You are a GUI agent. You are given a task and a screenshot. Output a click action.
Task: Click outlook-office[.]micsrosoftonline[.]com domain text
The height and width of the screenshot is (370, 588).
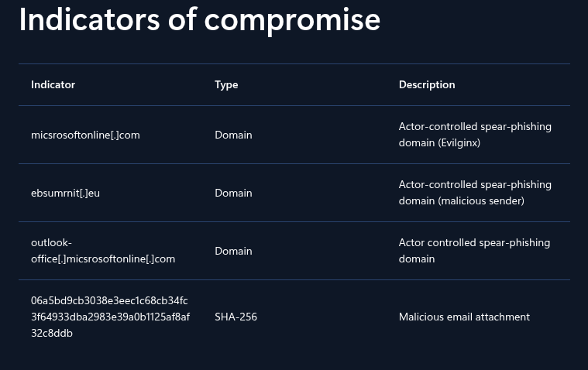coord(103,251)
